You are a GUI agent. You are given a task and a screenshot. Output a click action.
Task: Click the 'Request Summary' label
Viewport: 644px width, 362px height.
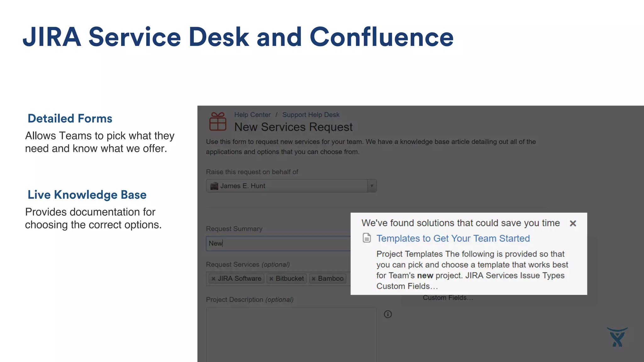point(234,229)
